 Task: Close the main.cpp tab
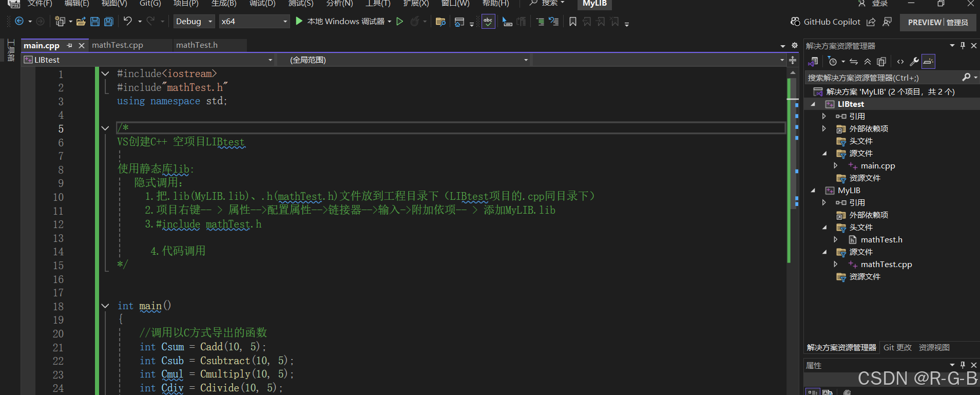81,45
